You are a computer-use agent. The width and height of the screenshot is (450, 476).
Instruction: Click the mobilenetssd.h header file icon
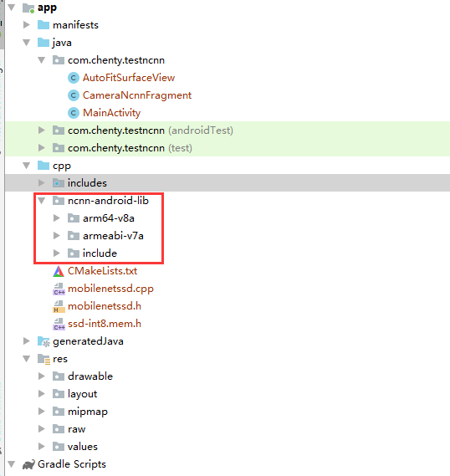(59, 306)
